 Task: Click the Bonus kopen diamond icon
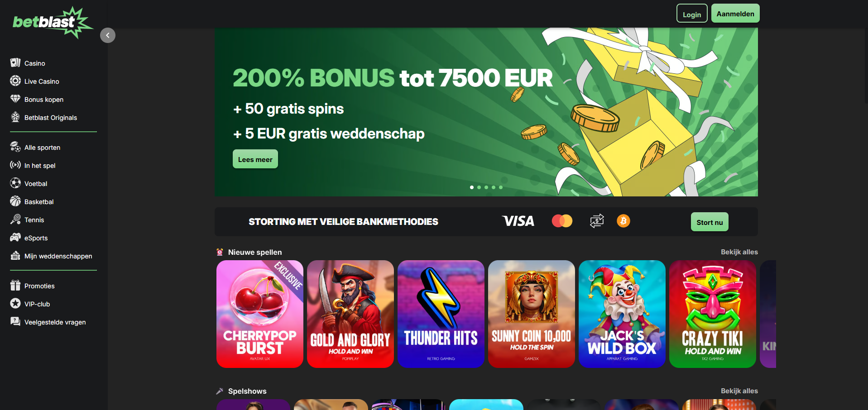click(15, 99)
